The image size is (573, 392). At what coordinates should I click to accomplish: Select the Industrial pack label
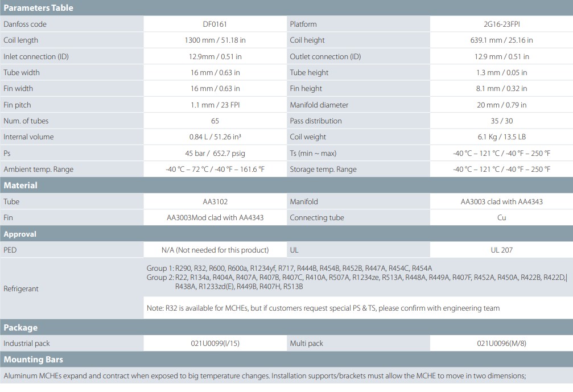pyautogui.click(x=26, y=344)
